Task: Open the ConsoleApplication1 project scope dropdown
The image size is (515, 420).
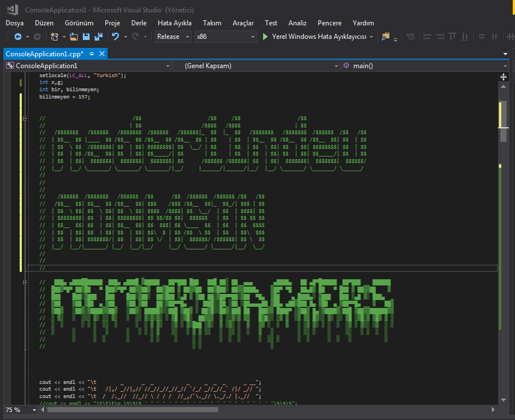Action: pyautogui.click(x=168, y=66)
